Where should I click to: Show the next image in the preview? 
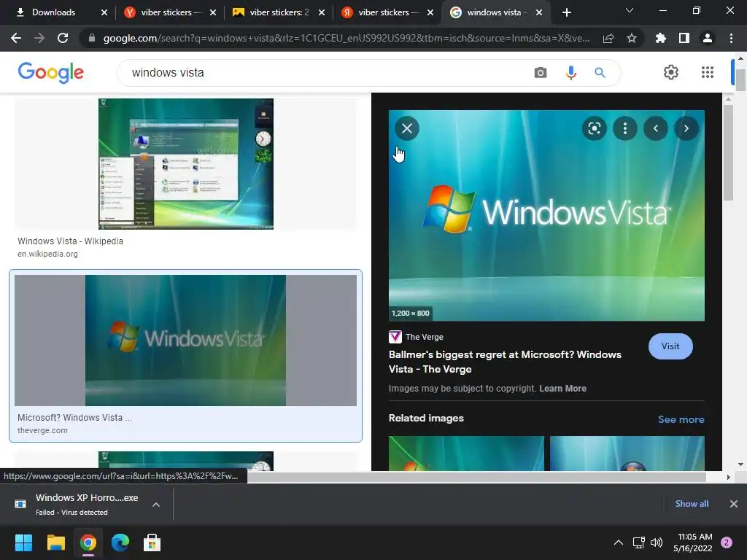point(686,128)
